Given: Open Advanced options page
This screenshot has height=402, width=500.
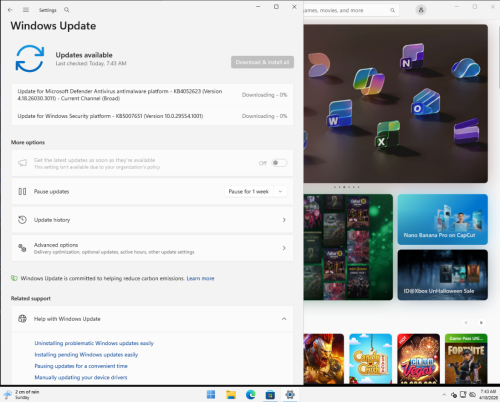Looking at the screenshot, I should point(152,248).
